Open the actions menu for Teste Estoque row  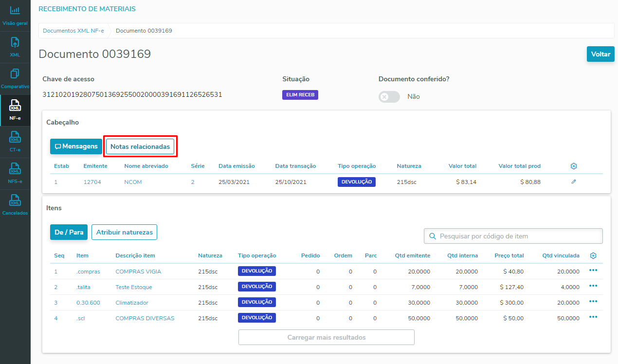593,286
